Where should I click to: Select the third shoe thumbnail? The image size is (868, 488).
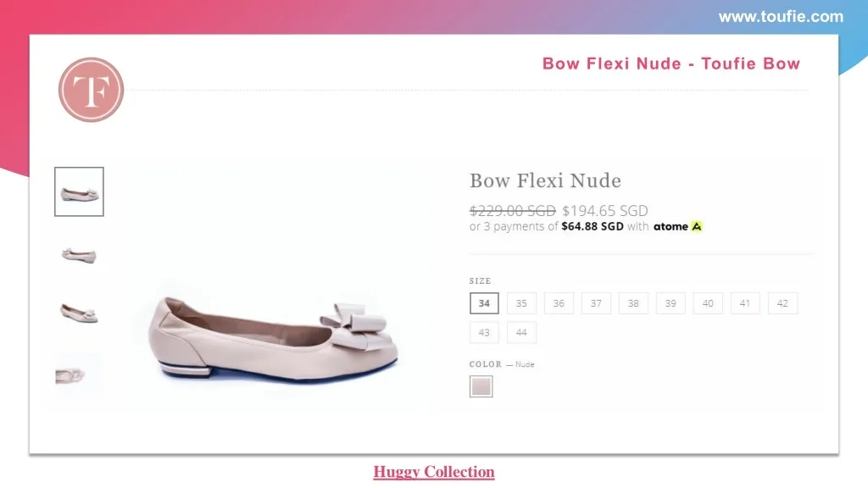(x=80, y=313)
